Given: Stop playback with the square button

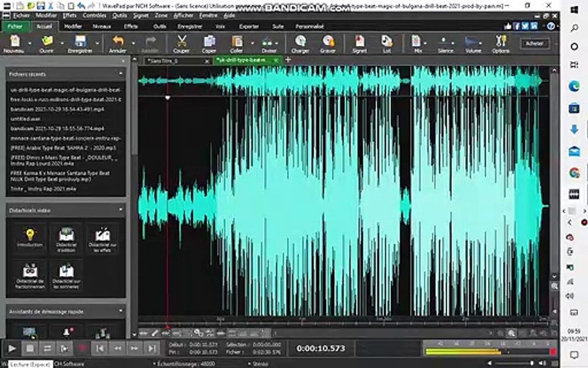Looking at the screenshot, I should (30, 349).
